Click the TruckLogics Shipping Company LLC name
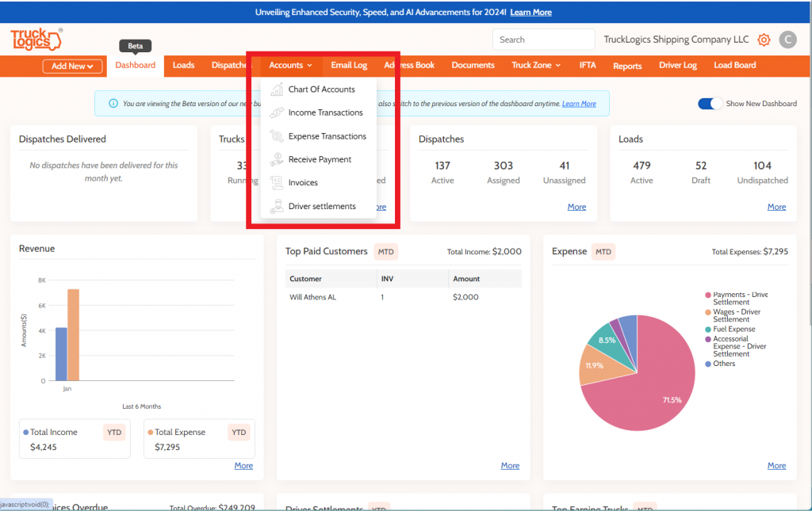 676,40
